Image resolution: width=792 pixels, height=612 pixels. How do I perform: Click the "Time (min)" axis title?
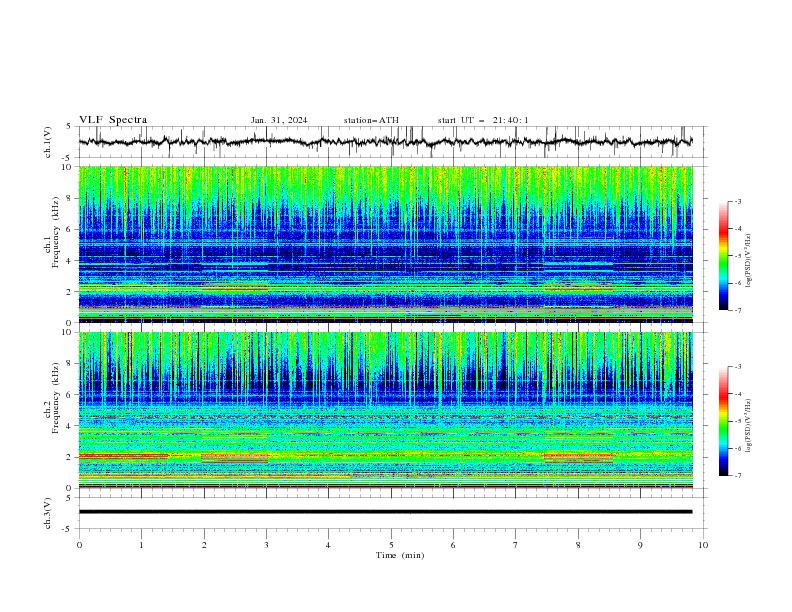[400, 555]
